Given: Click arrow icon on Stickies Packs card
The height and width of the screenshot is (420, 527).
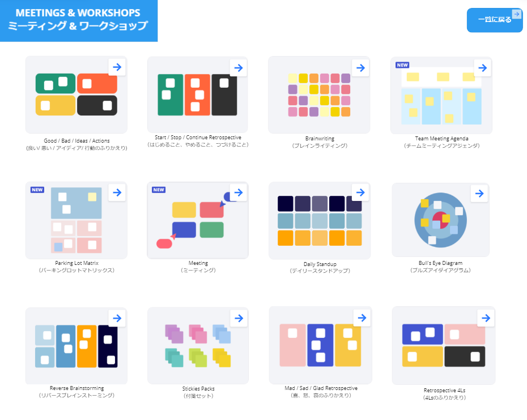Looking at the screenshot, I should tap(239, 318).
